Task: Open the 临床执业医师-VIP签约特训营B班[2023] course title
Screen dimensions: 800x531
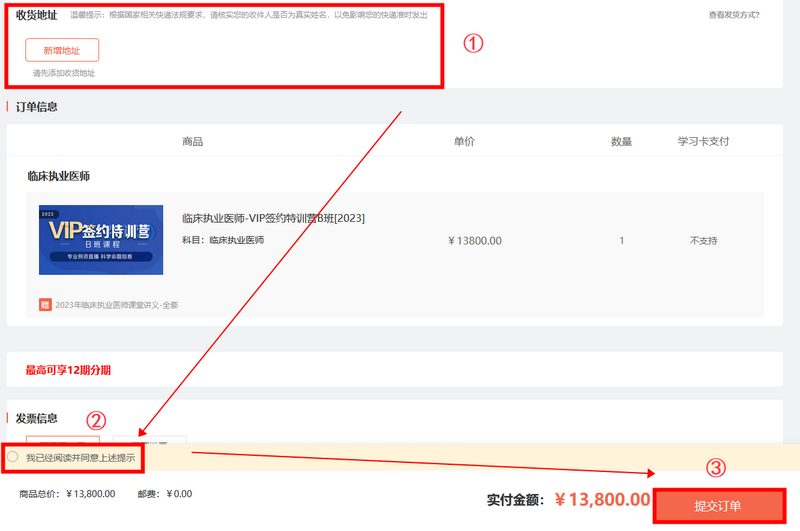Action: [273, 218]
